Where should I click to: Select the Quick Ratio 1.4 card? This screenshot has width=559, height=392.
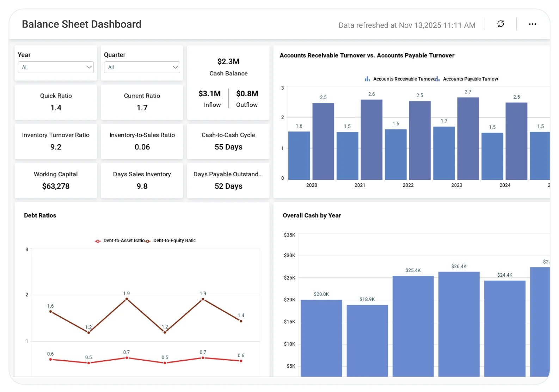click(56, 102)
